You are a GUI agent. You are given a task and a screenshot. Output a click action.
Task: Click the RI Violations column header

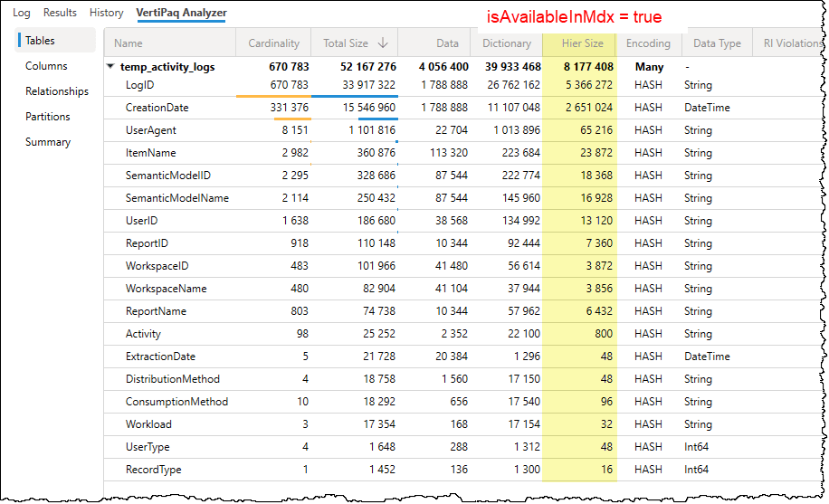tap(792, 43)
